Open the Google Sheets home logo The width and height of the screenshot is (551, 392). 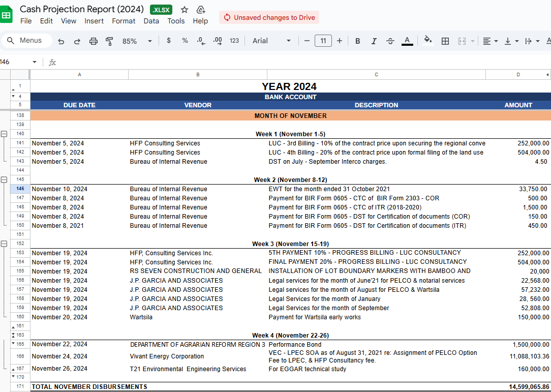6,15
